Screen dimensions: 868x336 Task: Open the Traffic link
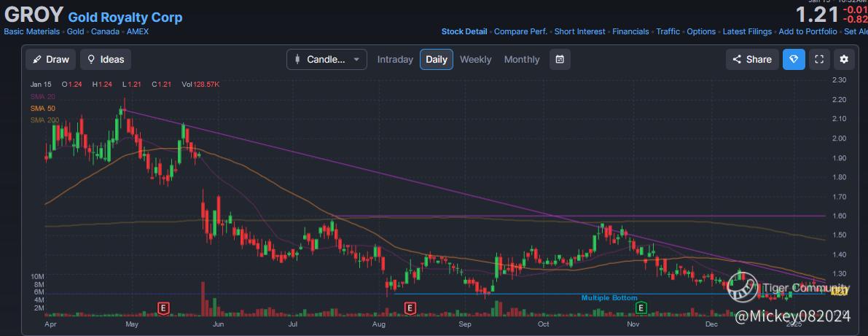[x=668, y=31]
